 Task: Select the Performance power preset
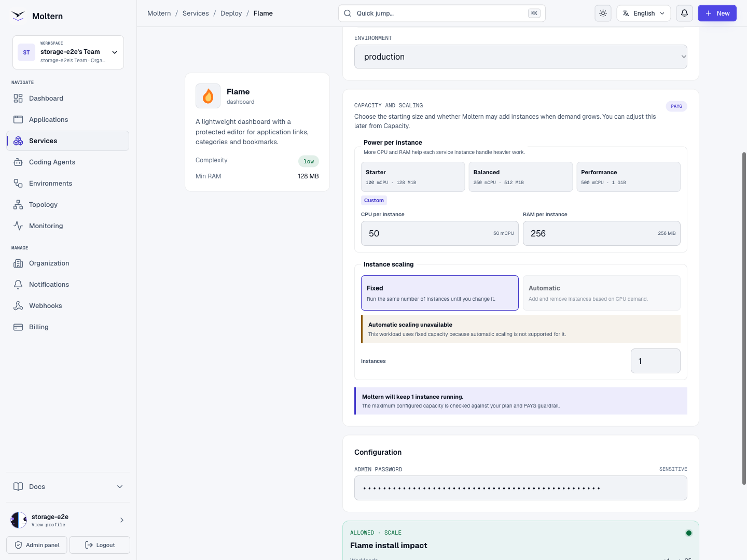tap(629, 177)
